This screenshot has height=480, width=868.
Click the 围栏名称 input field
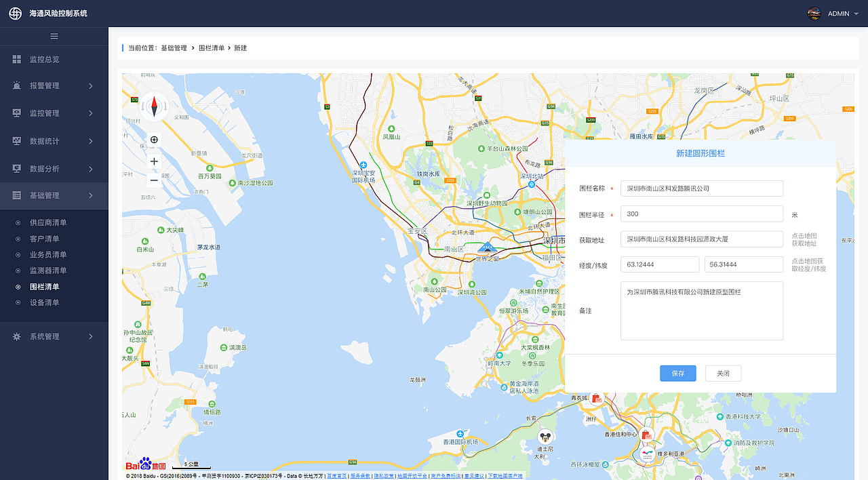702,188
